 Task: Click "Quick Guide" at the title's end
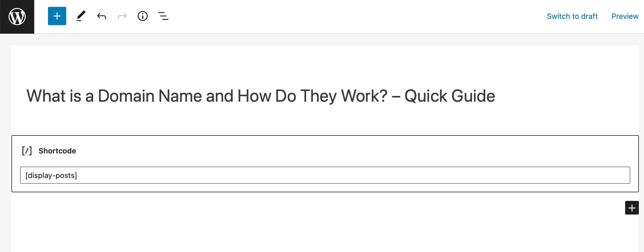click(x=450, y=96)
